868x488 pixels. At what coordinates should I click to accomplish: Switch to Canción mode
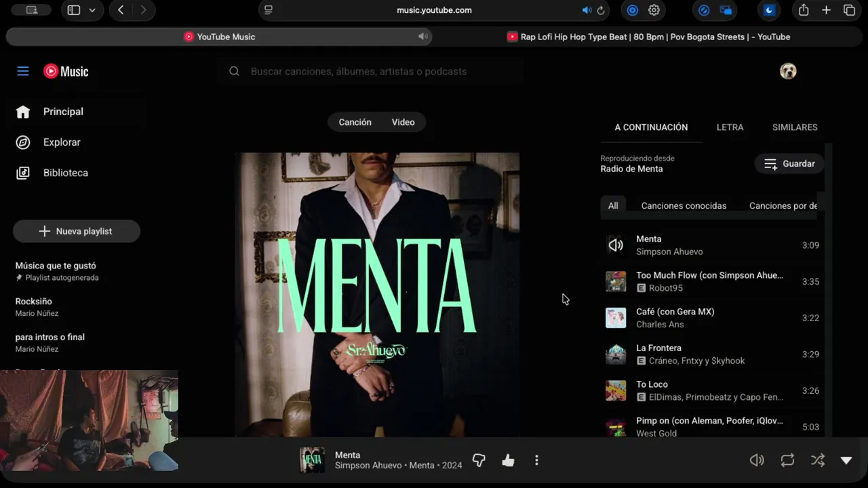click(x=355, y=122)
